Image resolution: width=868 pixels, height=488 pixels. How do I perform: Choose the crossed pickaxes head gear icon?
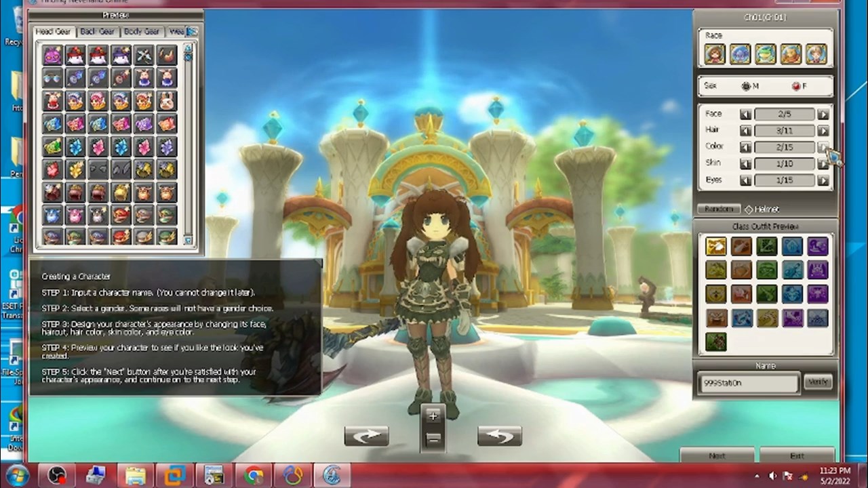pyautogui.click(x=144, y=56)
